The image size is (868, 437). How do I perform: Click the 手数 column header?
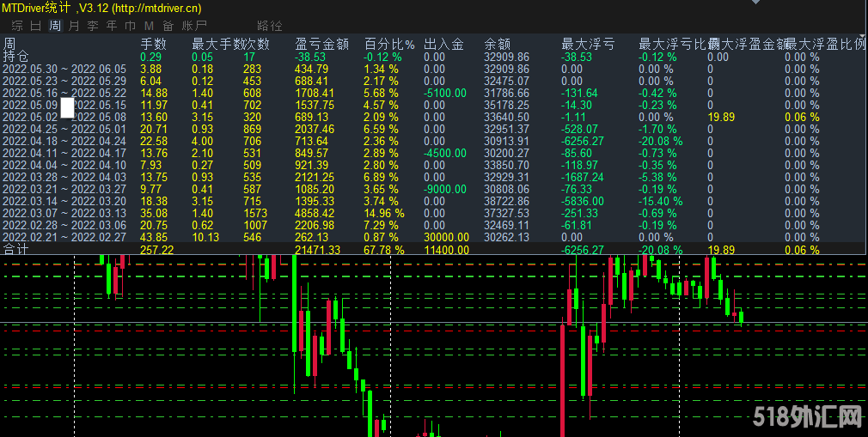[x=153, y=44]
